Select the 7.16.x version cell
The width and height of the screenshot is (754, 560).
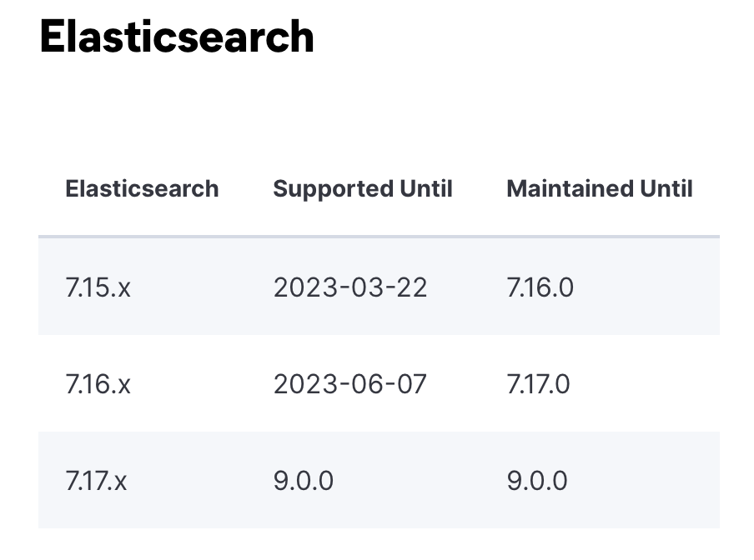98,383
